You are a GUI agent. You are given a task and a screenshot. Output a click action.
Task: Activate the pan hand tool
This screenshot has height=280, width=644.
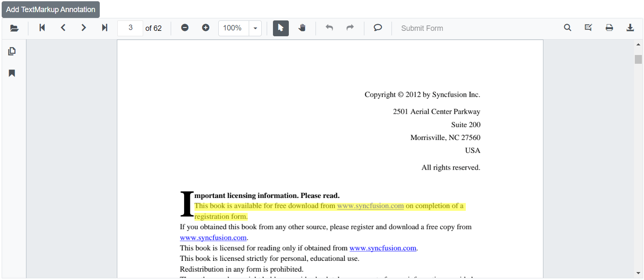click(302, 28)
